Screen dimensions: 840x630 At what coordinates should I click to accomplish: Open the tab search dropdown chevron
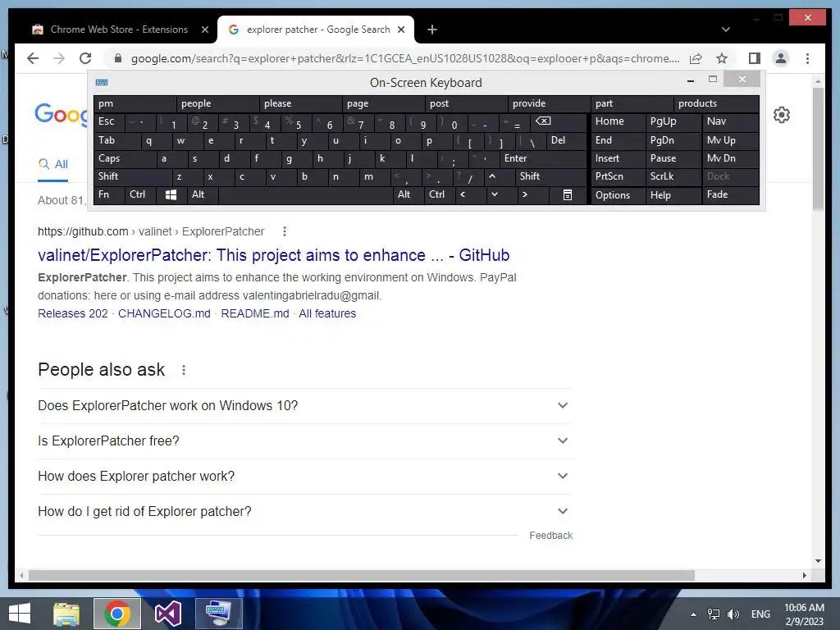(725, 30)
